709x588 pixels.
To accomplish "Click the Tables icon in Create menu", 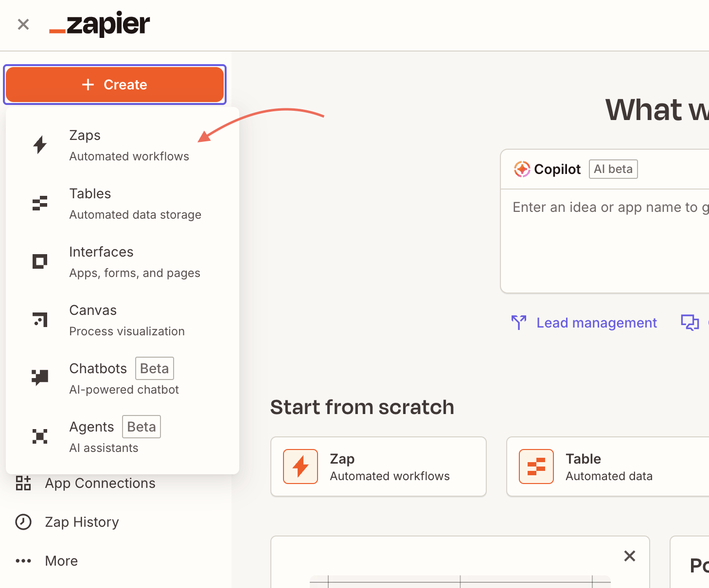I will (x=40, y=203).
